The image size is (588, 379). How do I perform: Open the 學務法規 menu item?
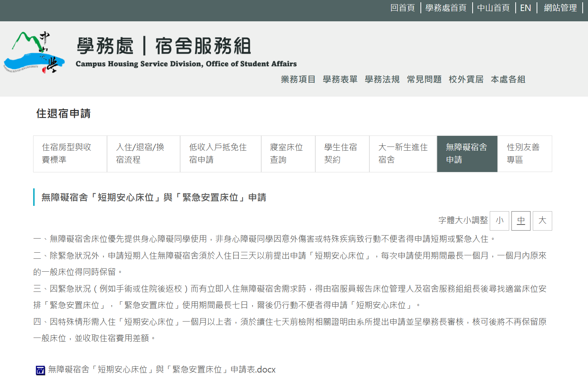[382, 79]
